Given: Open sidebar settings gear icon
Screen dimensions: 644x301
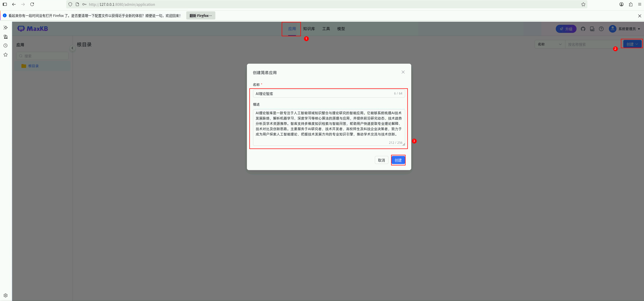Looking at the screenshot, I should [6, 295].
